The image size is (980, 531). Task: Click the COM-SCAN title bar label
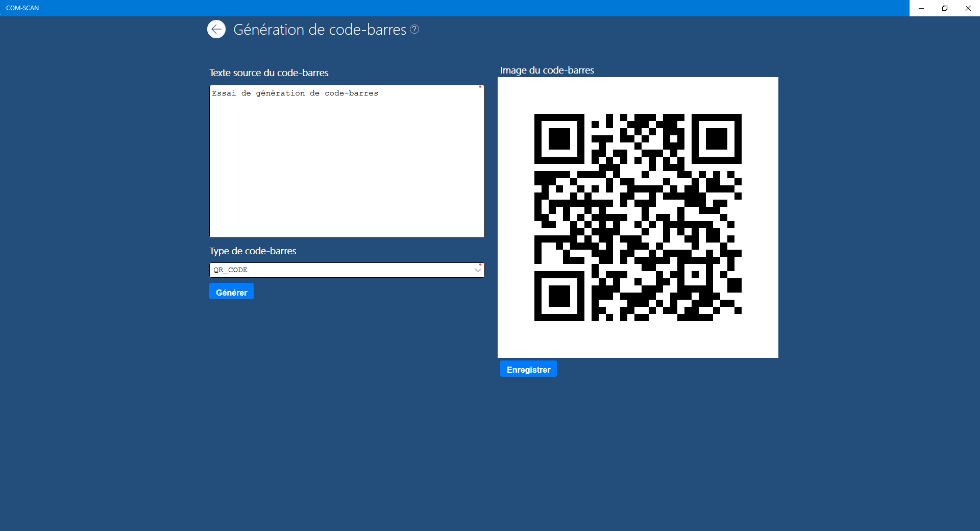pos(22,8)
